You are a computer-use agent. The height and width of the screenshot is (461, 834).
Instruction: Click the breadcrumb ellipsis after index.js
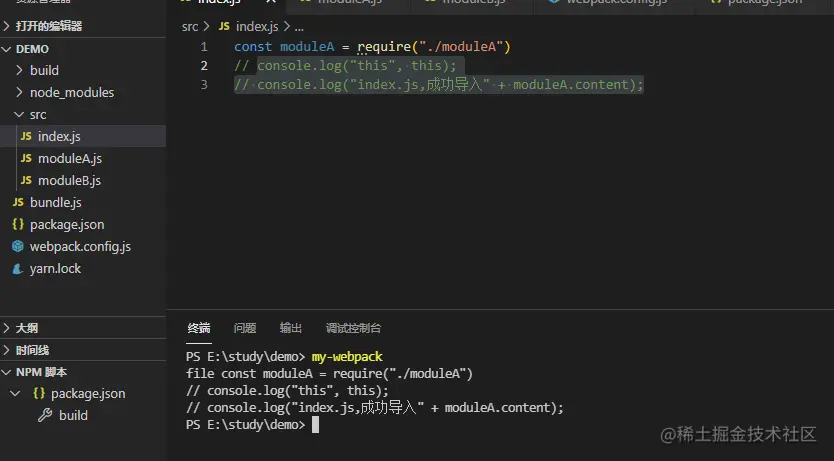pos(299,27)
